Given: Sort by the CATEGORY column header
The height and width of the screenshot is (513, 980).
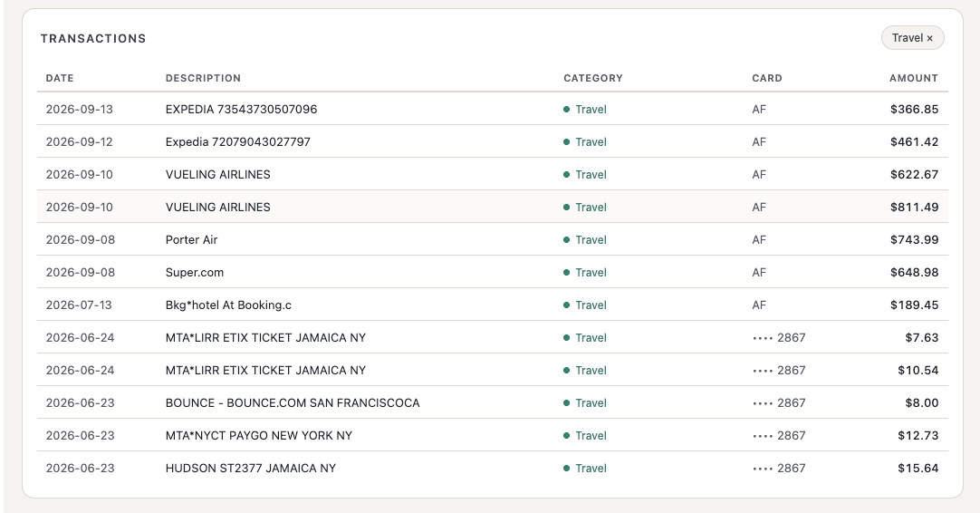Looking at the screenshot, I should pyautogui.click(x=593, y=78).
